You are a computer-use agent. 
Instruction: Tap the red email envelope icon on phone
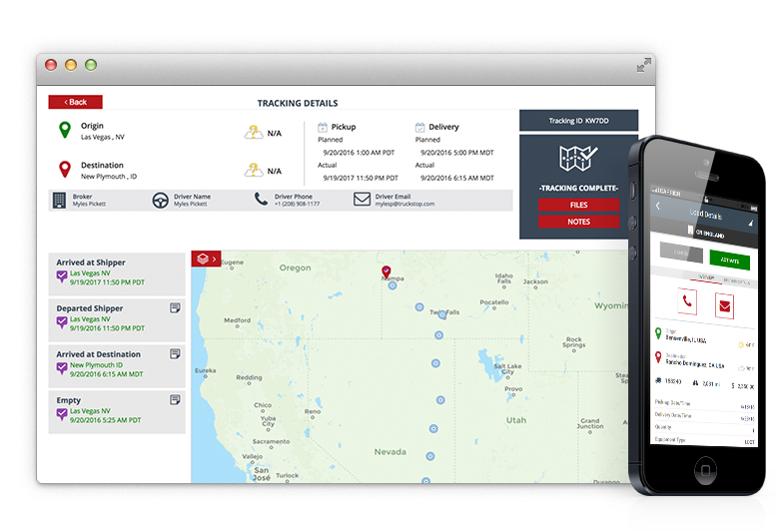tap(724, 305)
